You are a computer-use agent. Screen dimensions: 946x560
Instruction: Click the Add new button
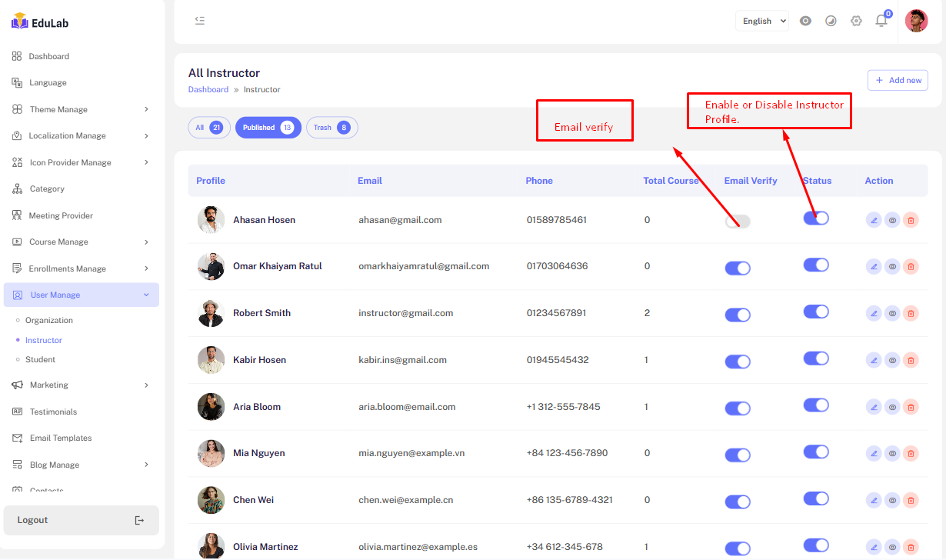(x=898, y=80)
